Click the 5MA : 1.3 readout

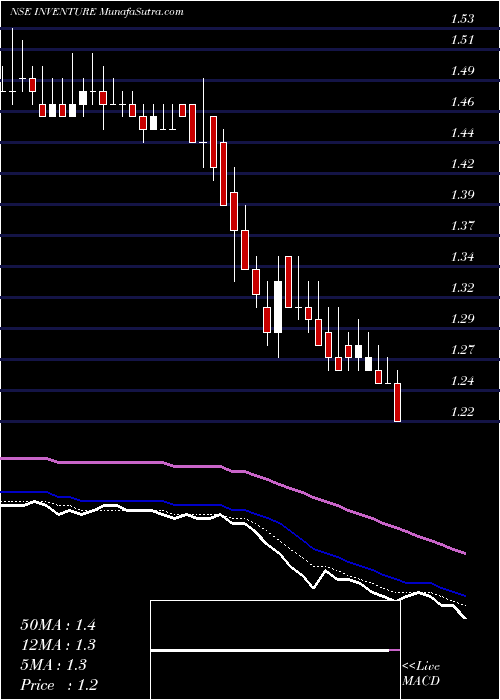[54, 665]
